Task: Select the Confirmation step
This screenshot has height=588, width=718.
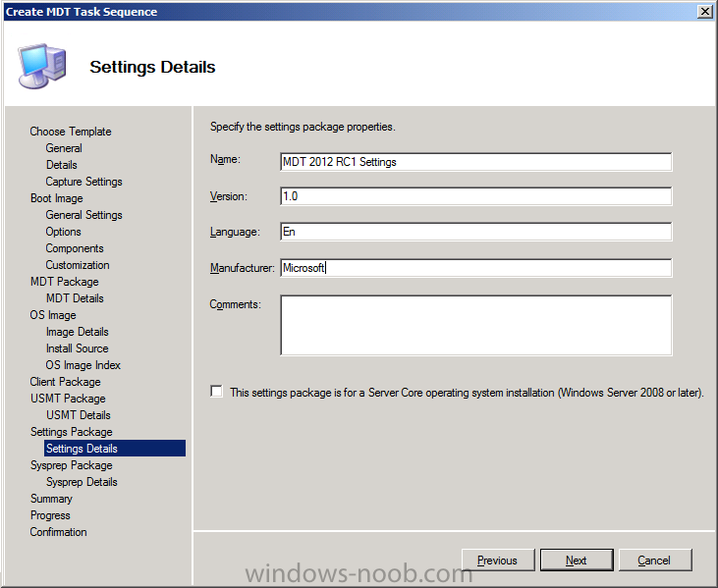Action: (58, 532)
